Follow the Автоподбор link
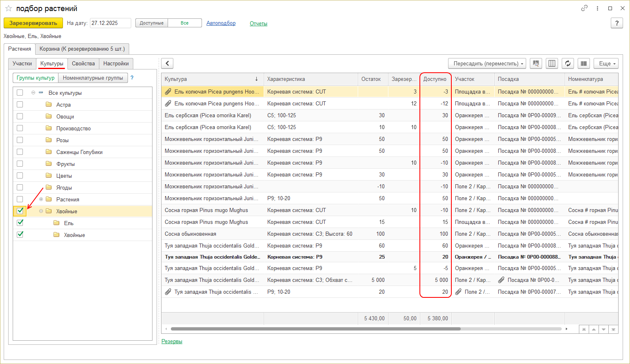 (x=221, y=23)
